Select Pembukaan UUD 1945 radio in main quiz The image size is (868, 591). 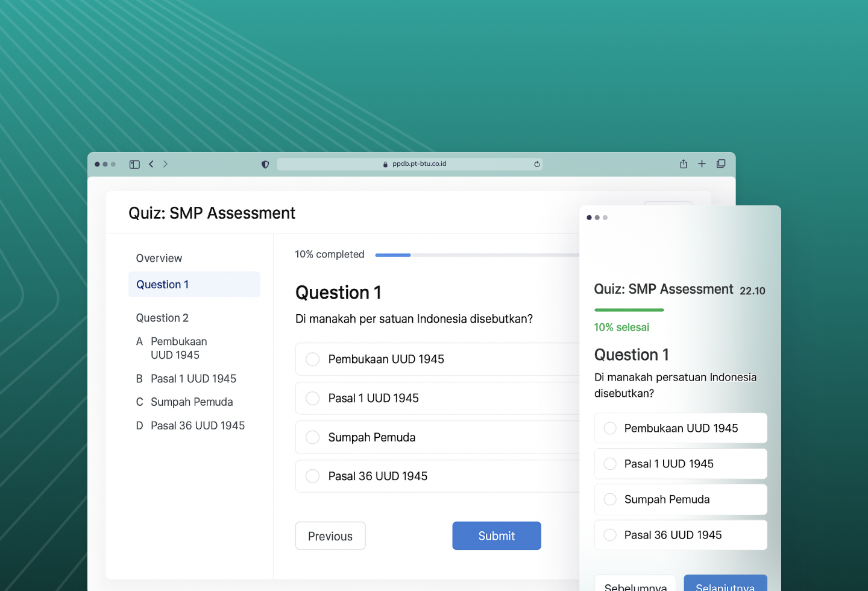(312, 359)
